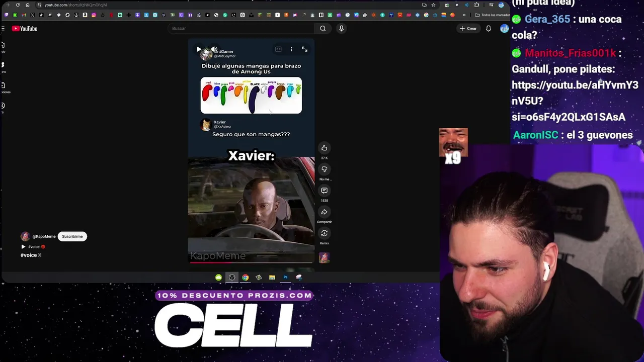Subscribe with the Suscribirme button
This screenshot has width=644, height=362.
click(x=72, y=236)
